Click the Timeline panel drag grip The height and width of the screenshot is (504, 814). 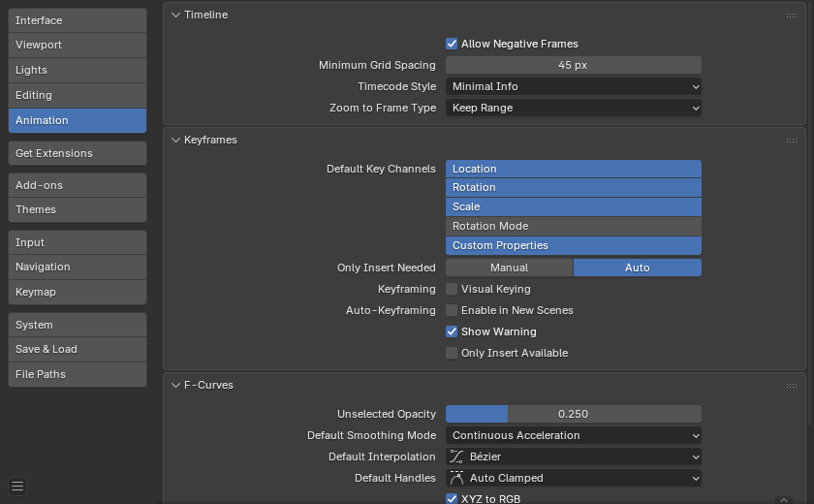[791, 16]
